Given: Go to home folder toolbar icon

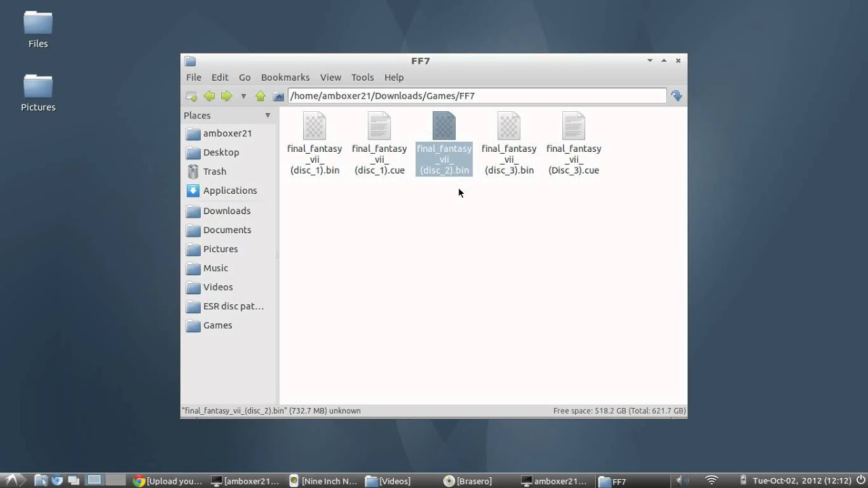Looking at the screenshot, I should click(x=278, y=96).
